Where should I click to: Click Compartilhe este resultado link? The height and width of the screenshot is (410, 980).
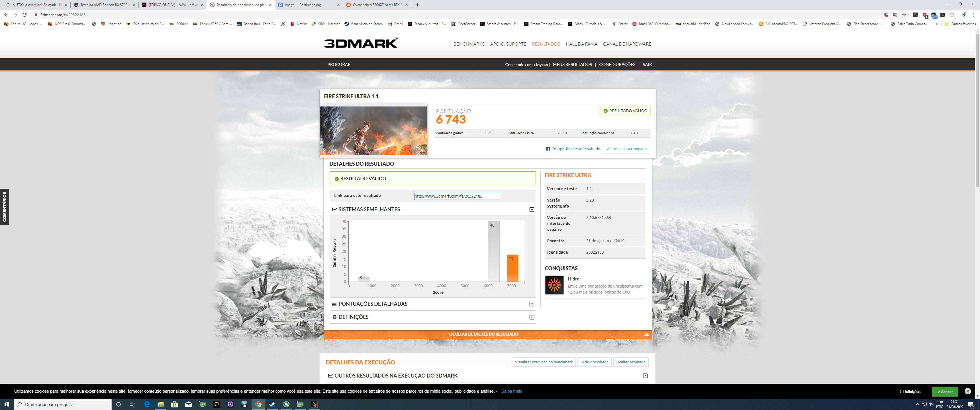pyautogui.click(x=575, y=149)
